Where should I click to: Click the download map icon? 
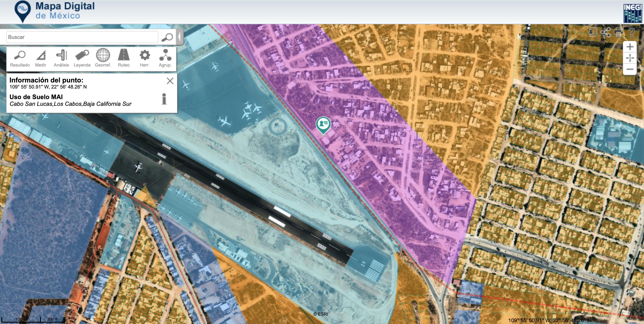pyautogui.click(x=592, y=32)
